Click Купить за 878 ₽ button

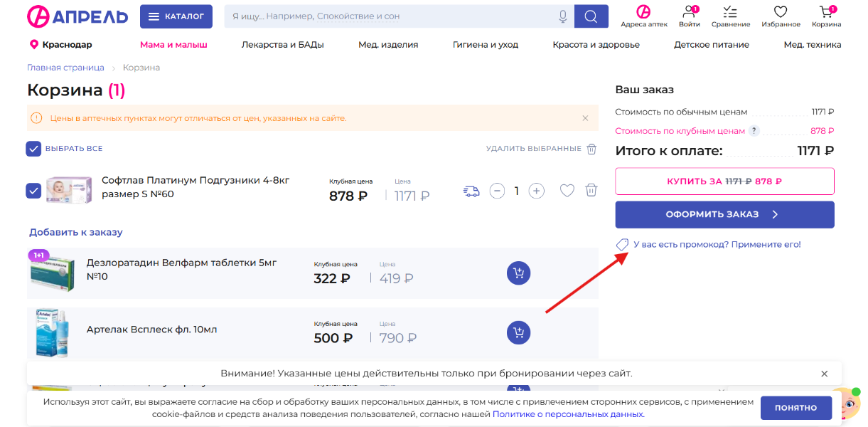pos(724,181)
